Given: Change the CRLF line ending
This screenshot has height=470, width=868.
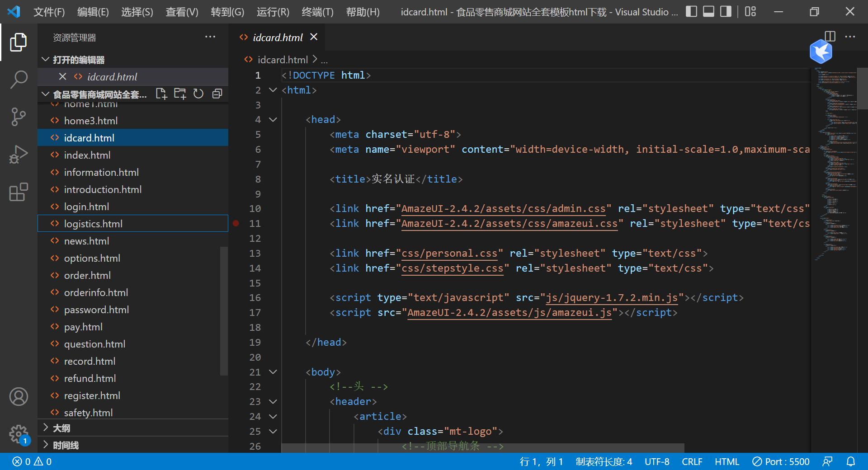Looking at the screenshot, I should pyautogui.click(x=692, y=461).
